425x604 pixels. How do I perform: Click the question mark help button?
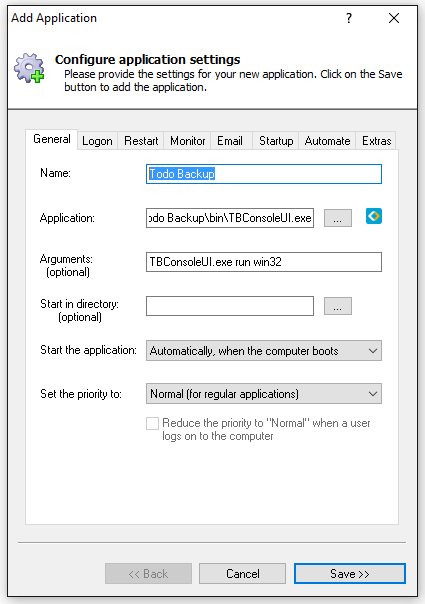349,18
